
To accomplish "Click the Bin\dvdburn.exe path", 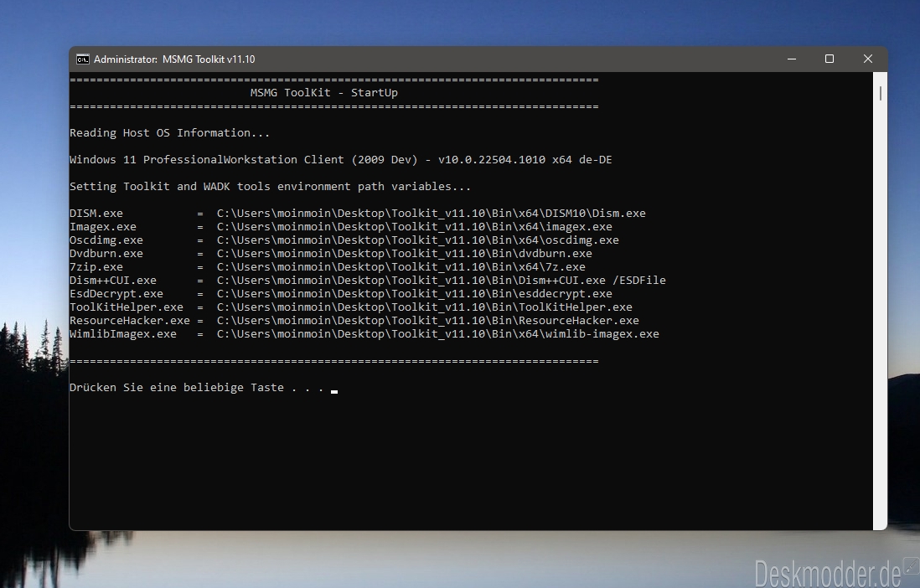I will tap(404, 254).
